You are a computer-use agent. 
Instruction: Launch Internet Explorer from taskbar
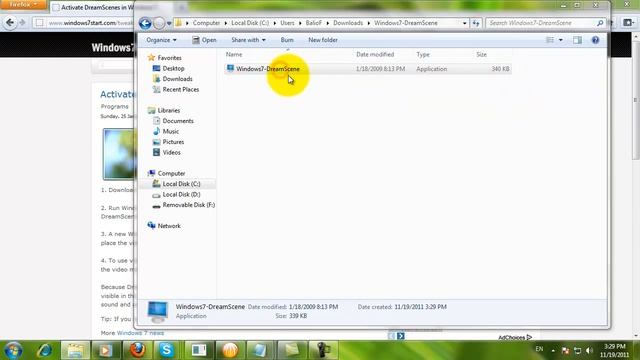[44, 350]
